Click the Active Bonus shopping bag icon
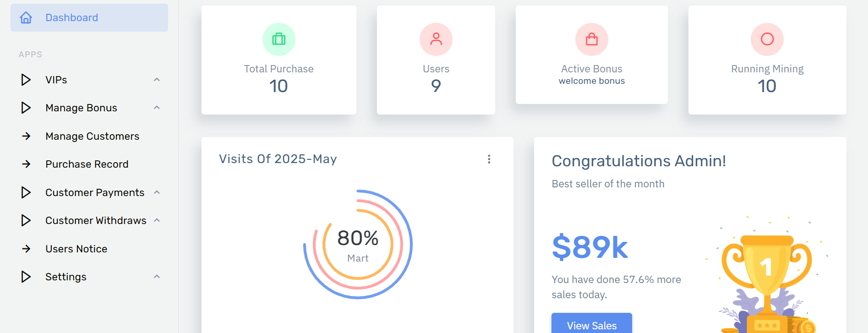The width and height of the screenshot is (868, 333). coord(592,39)
